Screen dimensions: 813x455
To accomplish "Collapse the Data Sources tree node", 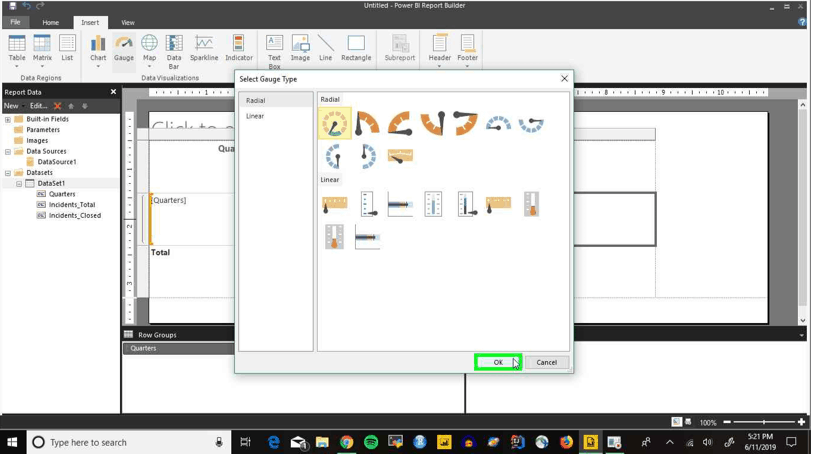I will [8, 151].
